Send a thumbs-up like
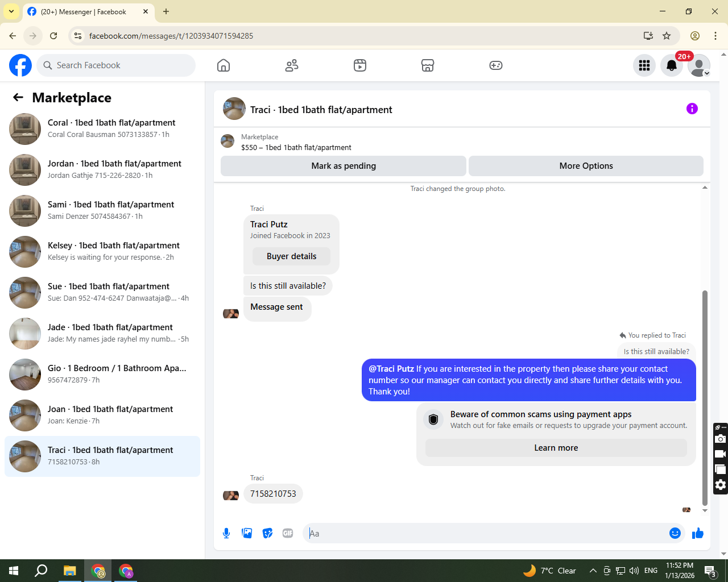This screenshot has width=728, height=582. click(698, 533)
